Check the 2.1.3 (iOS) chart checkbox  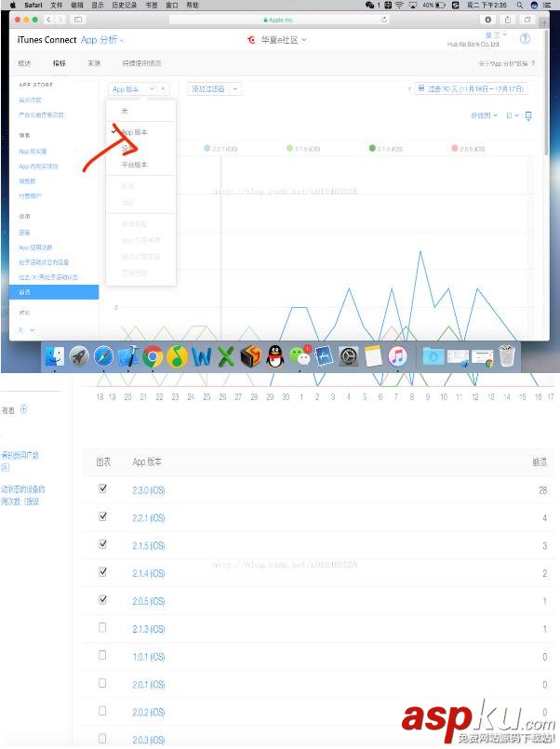point(102,627)
